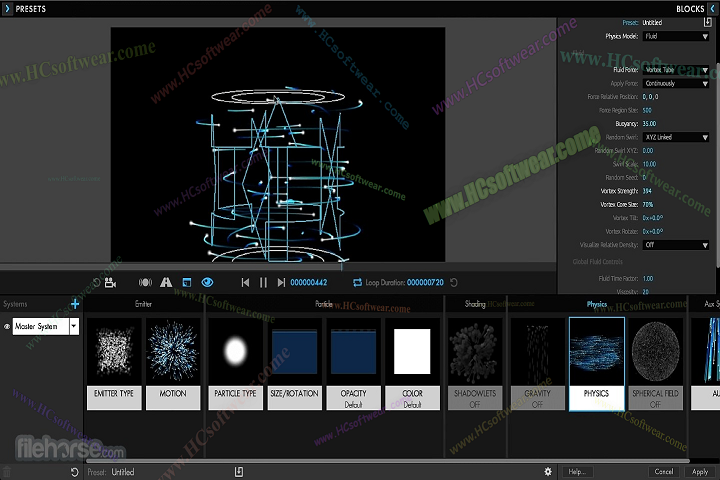Screen dimensions: 720x480
Task: Expand the Master System dropdown arrow
Action: point(73,327)
